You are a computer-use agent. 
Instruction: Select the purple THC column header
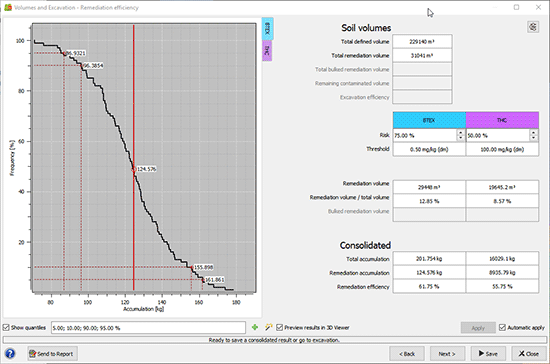(502, 120)
